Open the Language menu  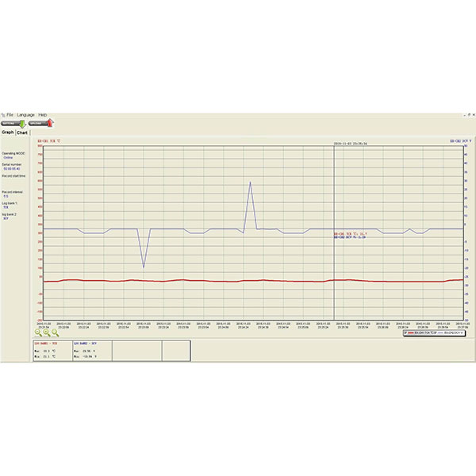click(x=26, y=115)
